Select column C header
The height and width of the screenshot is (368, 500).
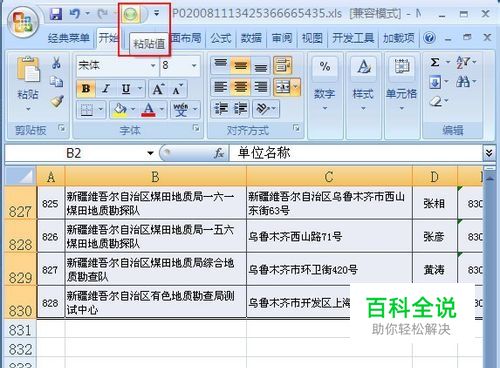[329, 177]
